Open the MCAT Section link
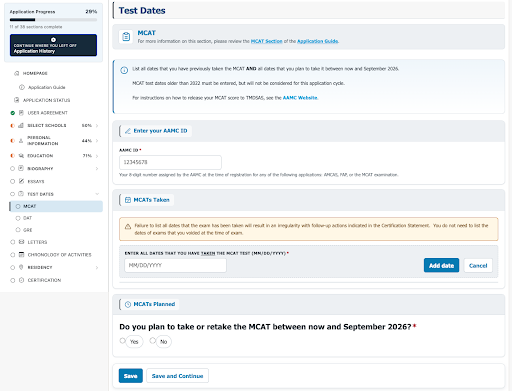This screenshot has height=391, width=512. pos(266,41)
